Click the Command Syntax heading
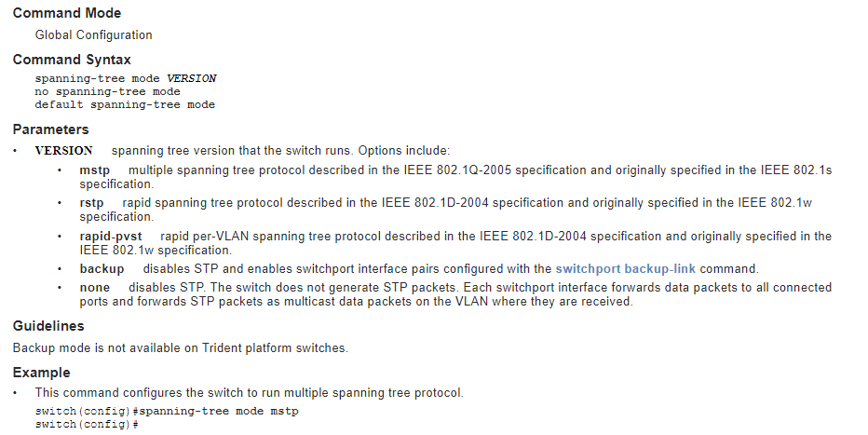 (72, 60)
